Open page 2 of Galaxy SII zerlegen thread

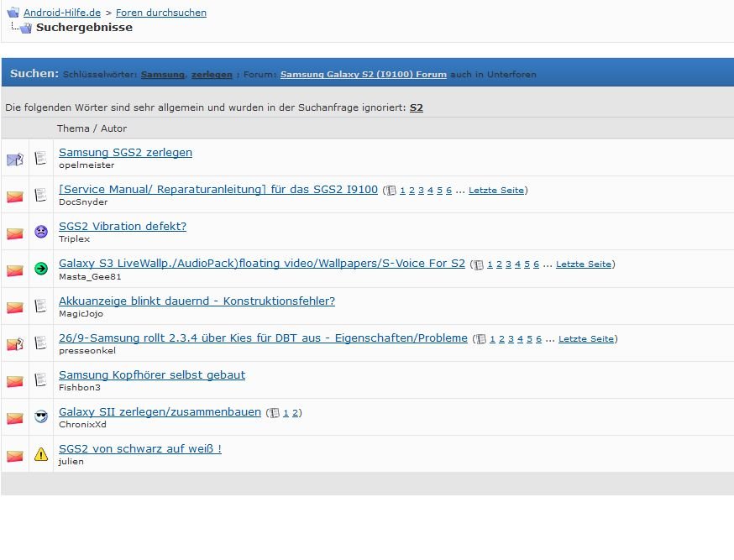(x=295, y=413)
